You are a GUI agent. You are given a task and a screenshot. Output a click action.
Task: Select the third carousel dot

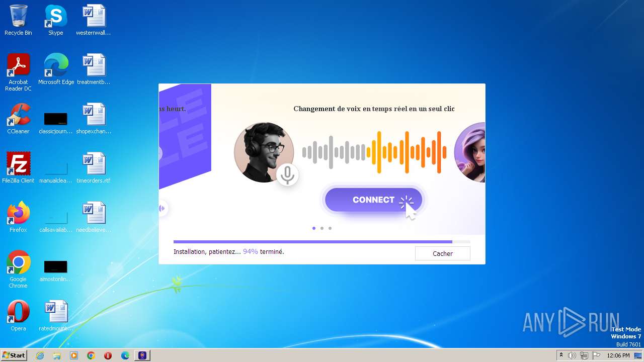coord(330,228)
